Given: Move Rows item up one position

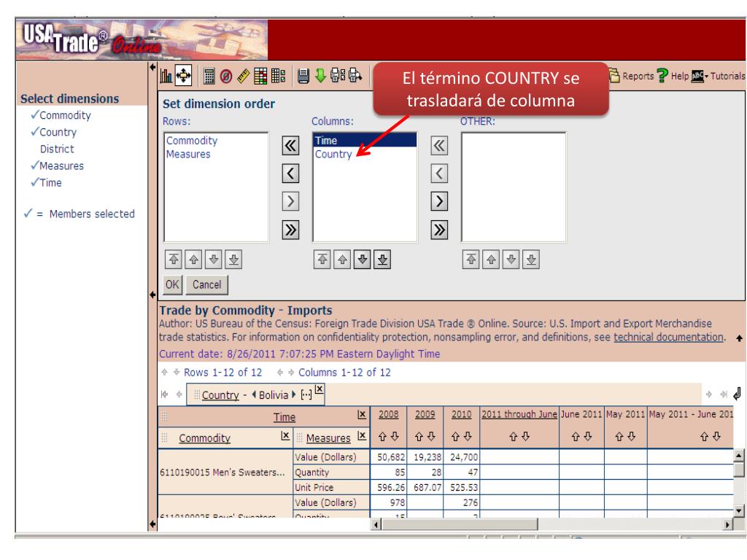Looking at the screenshot, I should [x=193, y=260].
